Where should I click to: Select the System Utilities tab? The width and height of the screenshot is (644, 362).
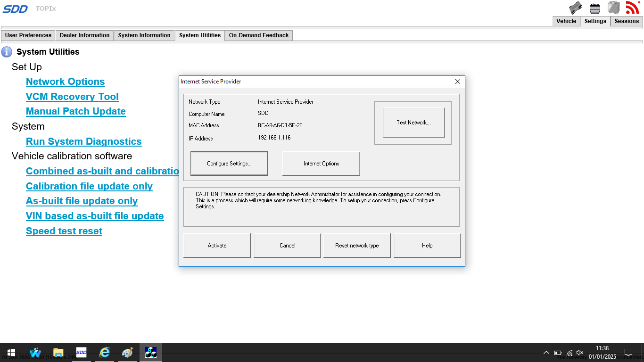click(199, 35)
